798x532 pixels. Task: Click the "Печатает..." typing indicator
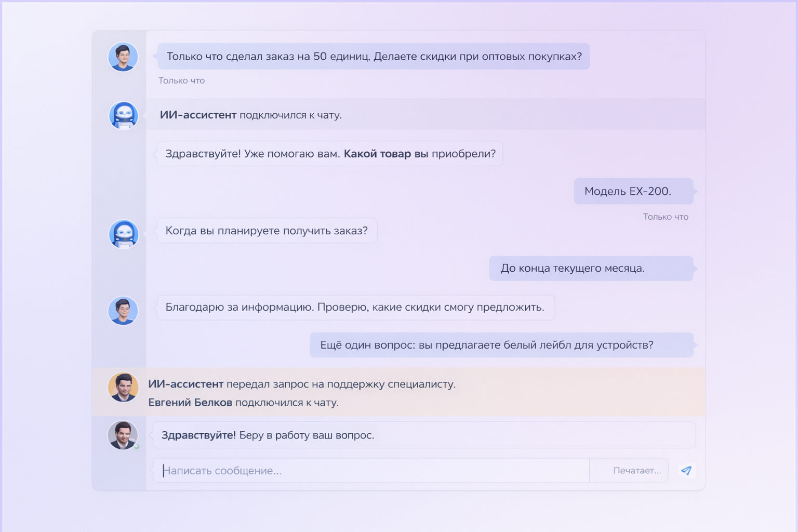pyautogui.click(x=636, y=470)
